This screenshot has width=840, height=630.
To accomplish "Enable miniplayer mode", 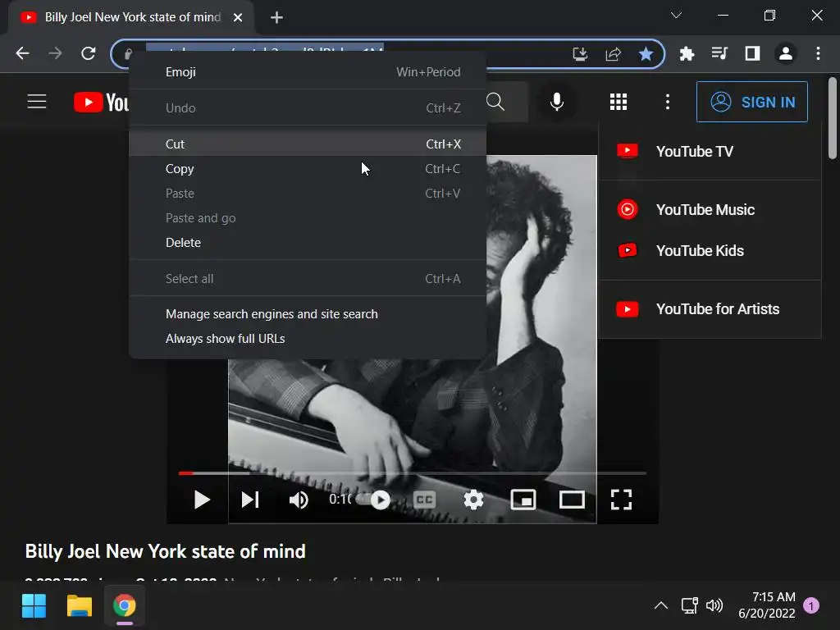I will click(x=523, y=500).
